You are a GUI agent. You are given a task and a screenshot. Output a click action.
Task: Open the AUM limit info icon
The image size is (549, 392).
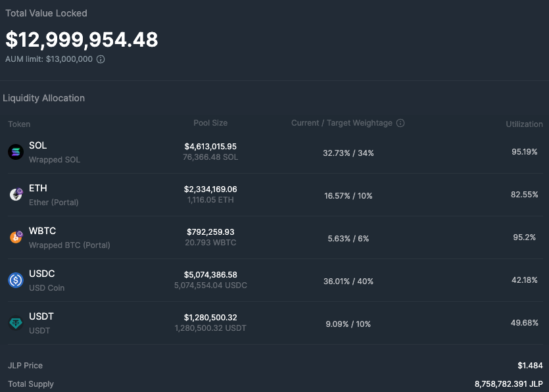click(101, 59)
